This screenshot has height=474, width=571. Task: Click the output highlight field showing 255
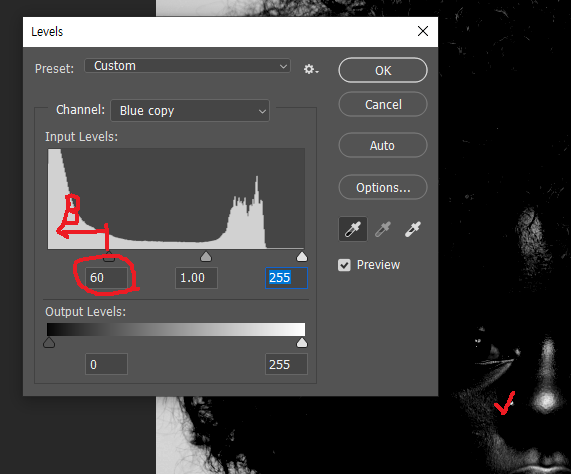pyautogui.click(x=286, y=364)
